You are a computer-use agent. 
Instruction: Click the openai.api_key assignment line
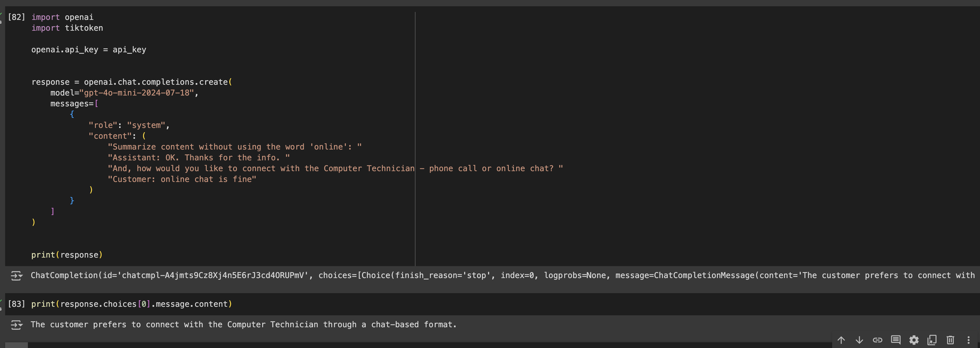pos(88,50)
